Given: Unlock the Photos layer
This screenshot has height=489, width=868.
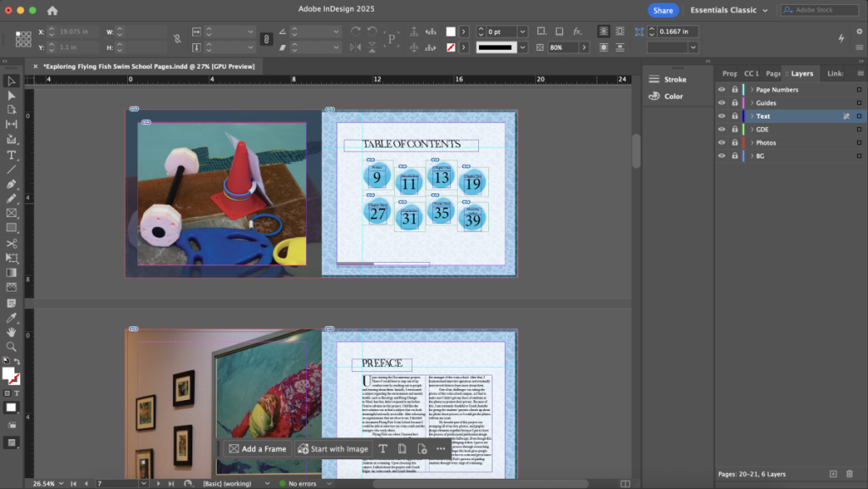Looking at the screenshot, I should pos(735,142).
